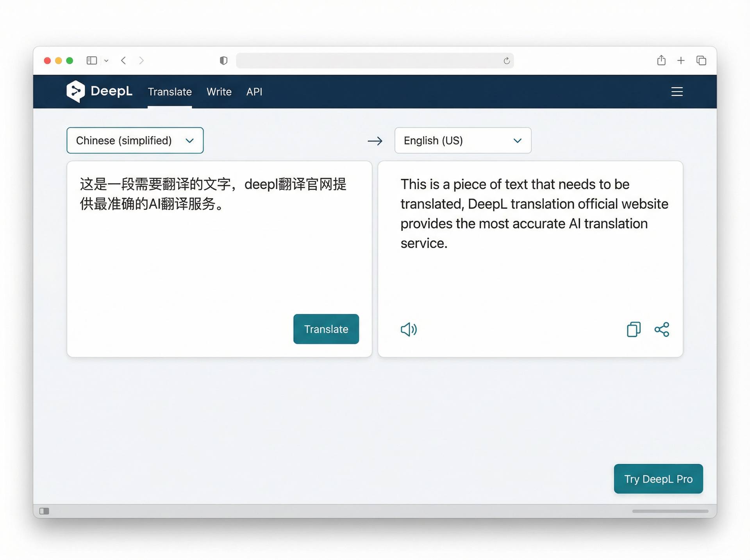Click the privacy shield icon
The height and width of the screenshot is (560, 750).
point(223,61)
